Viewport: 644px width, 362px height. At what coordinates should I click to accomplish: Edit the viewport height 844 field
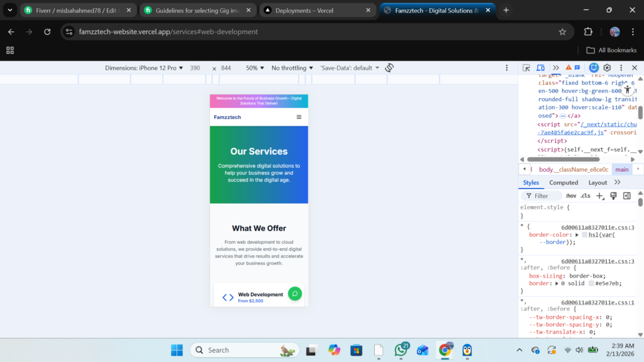[x=226, y=68]
